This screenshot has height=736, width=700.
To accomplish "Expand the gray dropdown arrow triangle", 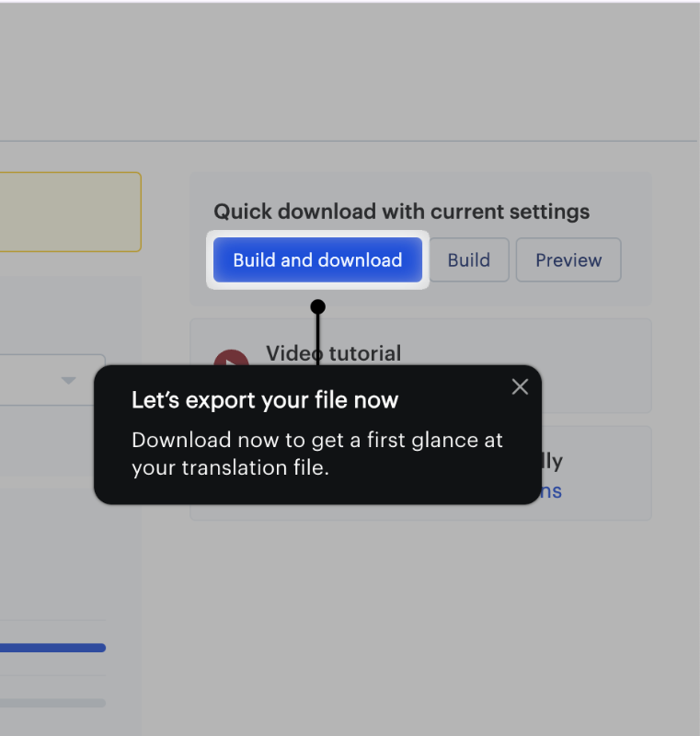I will pyautogui.click(x=68, y=380).
